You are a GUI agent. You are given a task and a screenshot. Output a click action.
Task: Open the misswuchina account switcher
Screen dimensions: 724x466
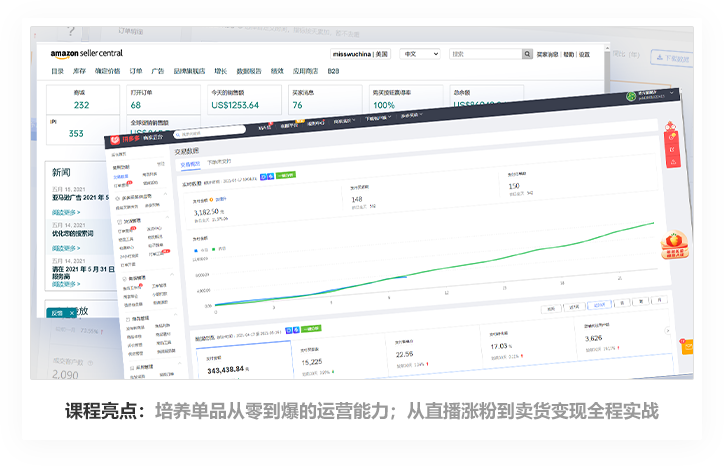(x=359, y=54)
